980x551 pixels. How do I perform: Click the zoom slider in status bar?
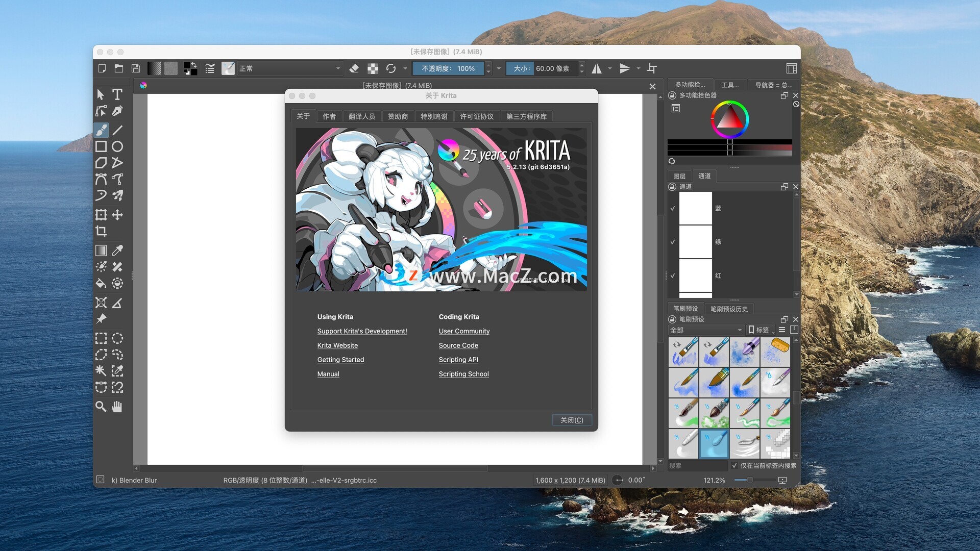pos(749,480)
